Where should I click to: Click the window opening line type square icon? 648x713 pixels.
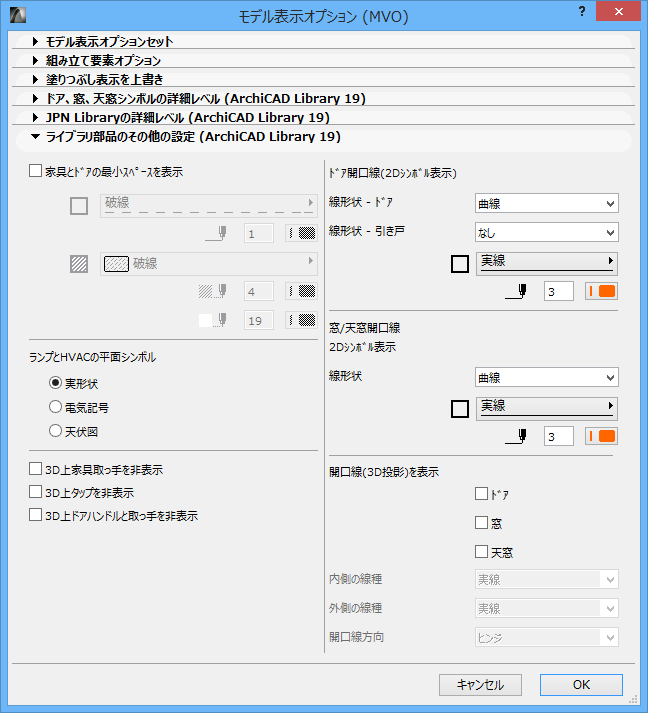(460, 409)
